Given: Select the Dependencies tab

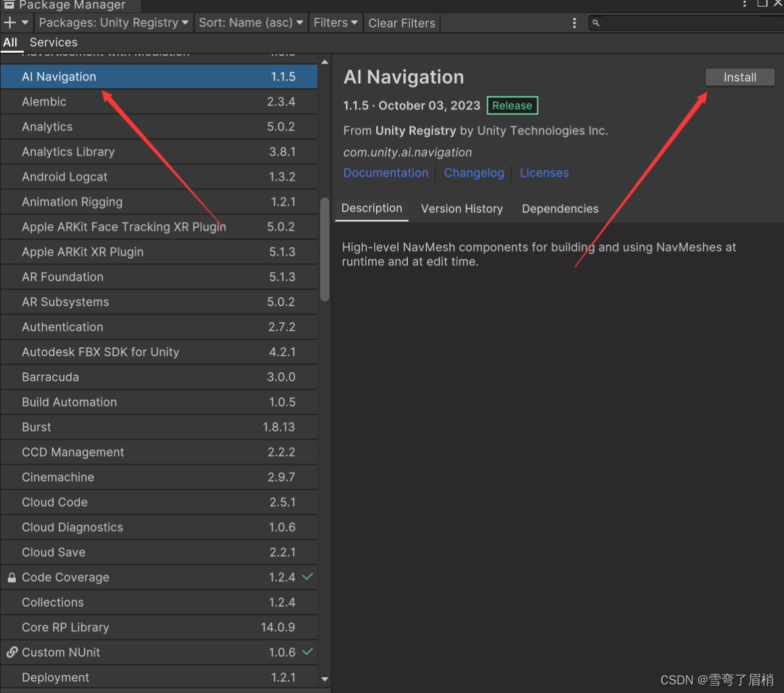Looking at the screenshot, I should click(560, 209).
